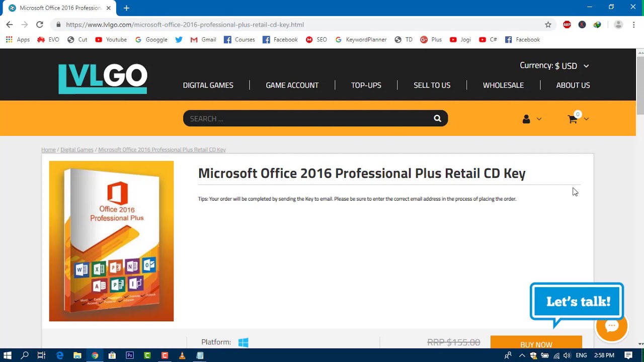Open File Explorer from the taskbar
This screenshot has width=644, height=362.
(x=77, y=355)
